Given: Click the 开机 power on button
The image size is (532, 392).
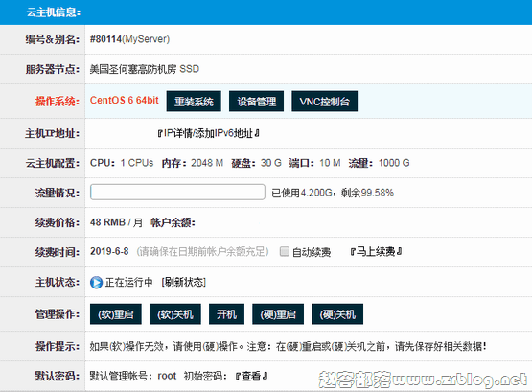Looking at the screenshot, I should pyautogui.click(x=226, y=314).
